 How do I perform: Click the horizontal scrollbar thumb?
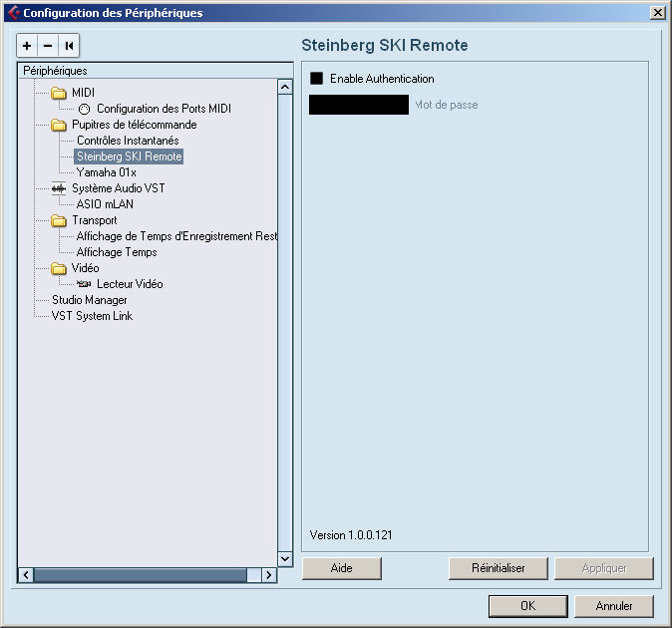click(x=141, y=575)
